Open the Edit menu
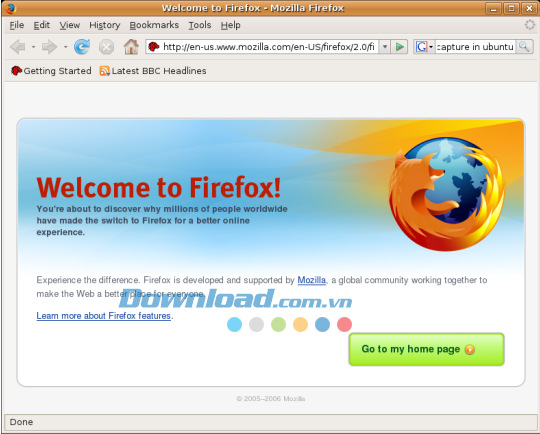540x434 pixels. 42,25
